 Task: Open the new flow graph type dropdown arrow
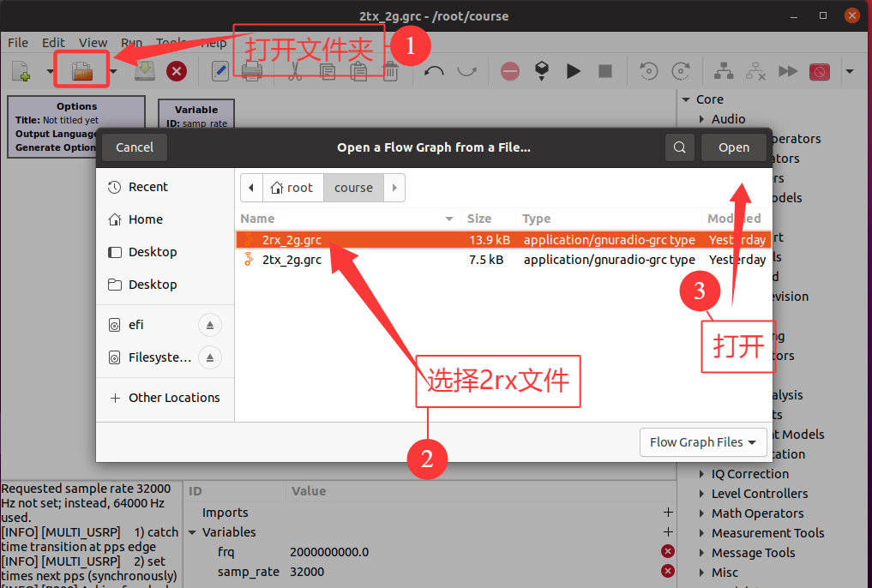pyautogui.click(x=50, y=71)
